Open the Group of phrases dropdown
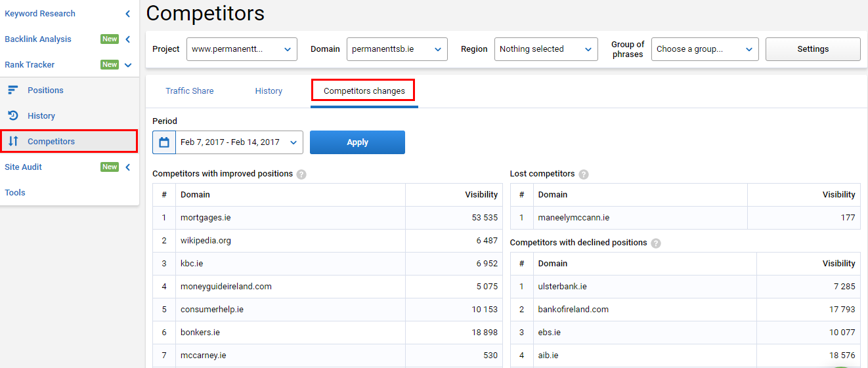The height and width of the screenshot is (368, 868). pyautogui.click(x=705, y=49)
